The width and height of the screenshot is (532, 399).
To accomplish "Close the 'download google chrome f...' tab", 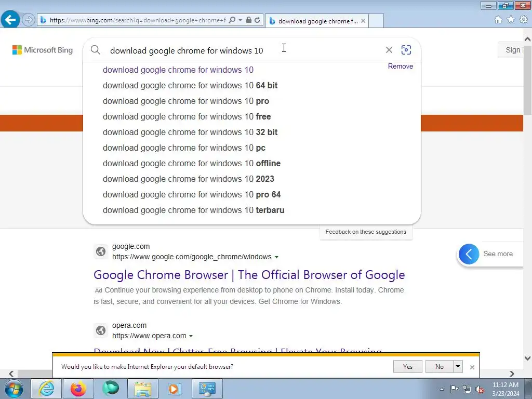I will pos(363,21).
